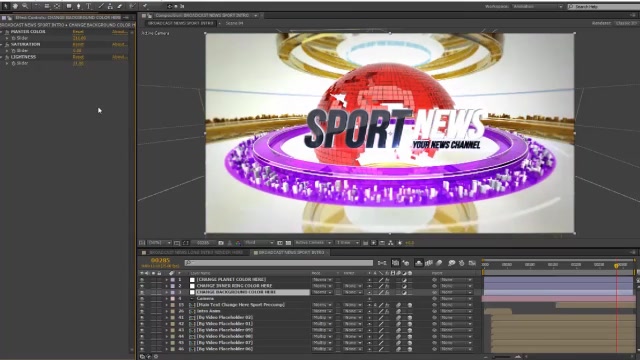Click About link for LIGHTNESS effect

click(119, 57)
